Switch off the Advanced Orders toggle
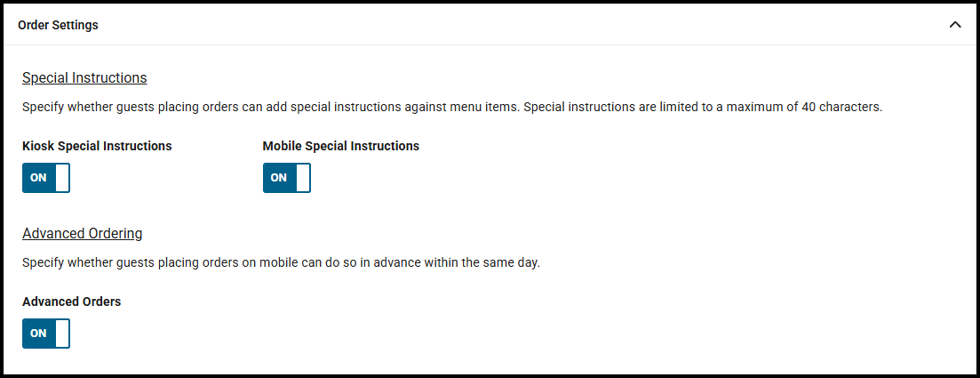 pyautogui.click(x=46, y=334)
